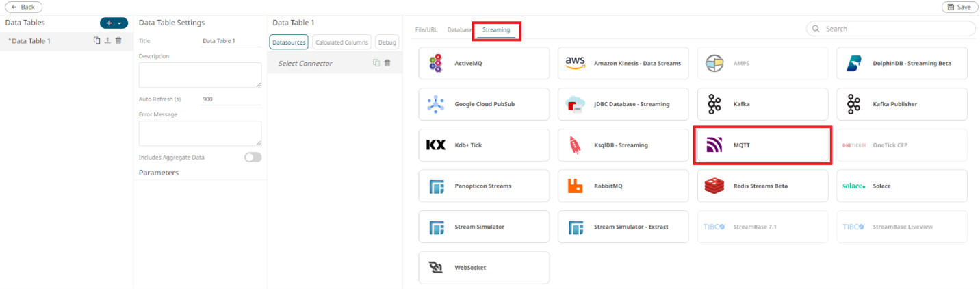Click the Save button
Image resolution: width=980 pixels, height=289 pixels.
point(959,7)
